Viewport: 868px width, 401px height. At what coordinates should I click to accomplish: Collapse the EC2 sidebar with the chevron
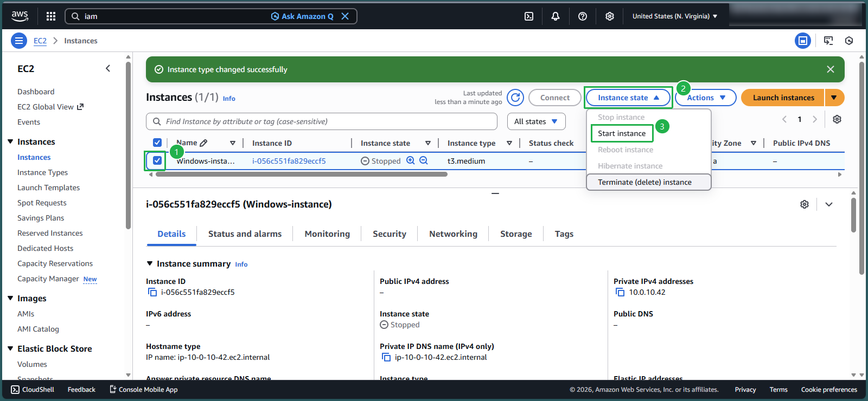108,68
